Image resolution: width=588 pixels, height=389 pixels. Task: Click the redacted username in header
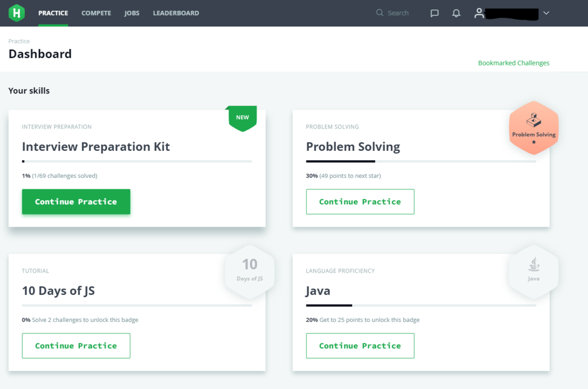512,14
